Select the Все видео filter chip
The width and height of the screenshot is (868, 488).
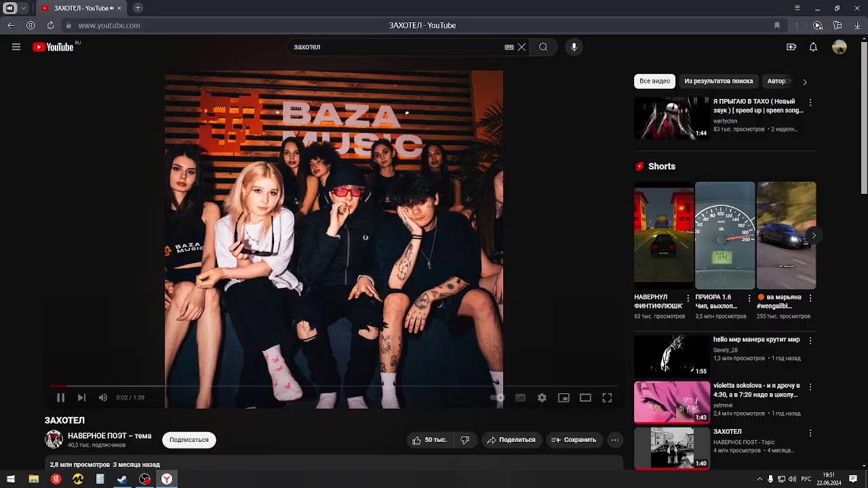654,81
